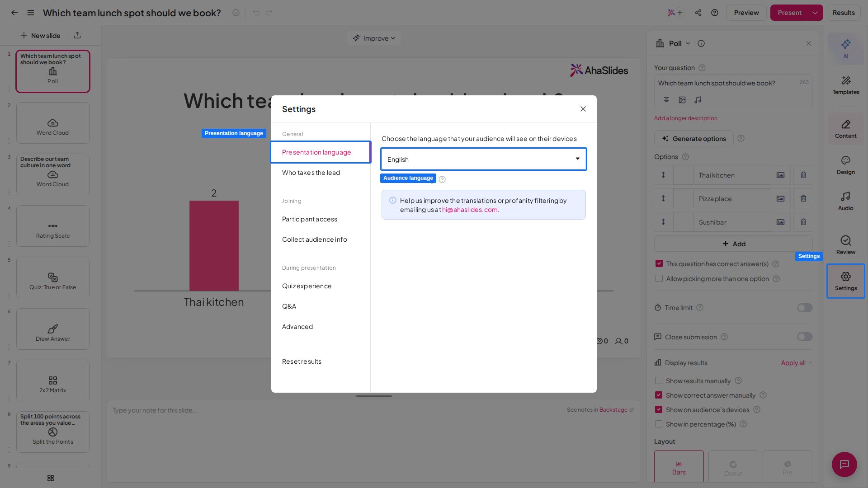Select the Word Cloud slide 2 thumbnail
Image resolution: width=868 pixels, height=488 pixels.
click(53, 123)
